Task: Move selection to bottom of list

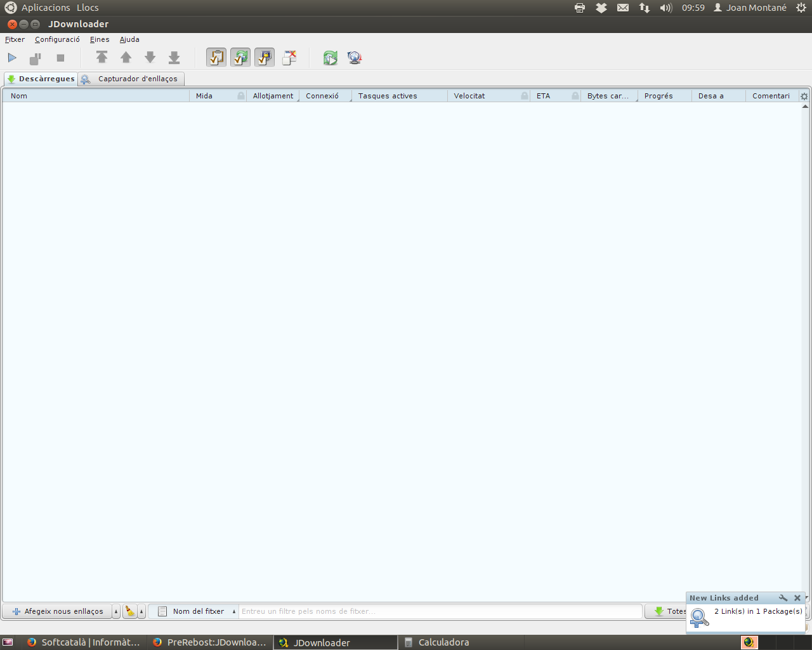Action: coord(174,58)
